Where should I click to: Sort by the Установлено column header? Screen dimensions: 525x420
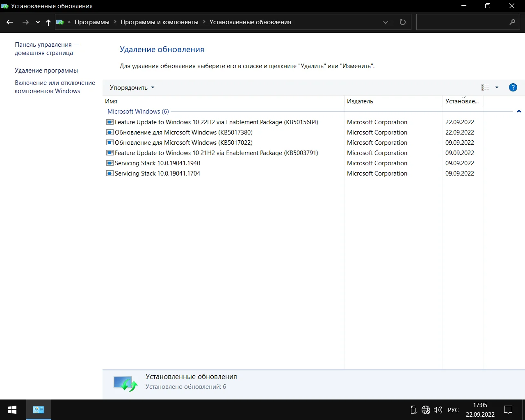pos(463,101)
